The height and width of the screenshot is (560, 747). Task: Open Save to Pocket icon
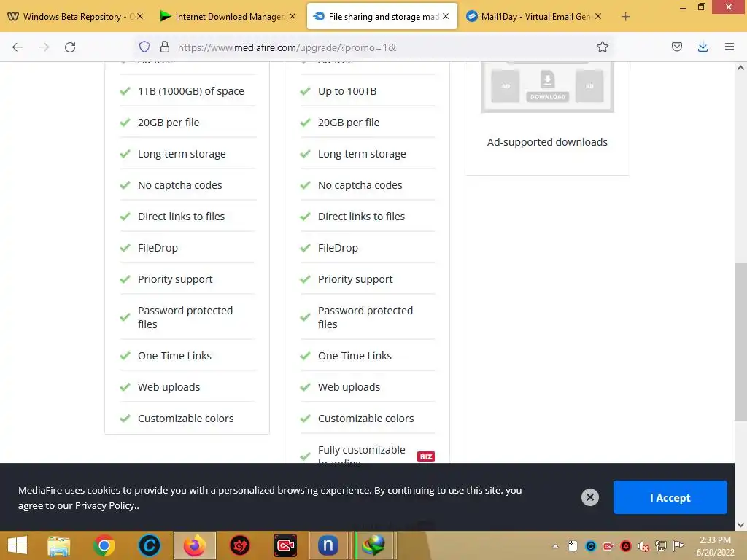[x=676, y=47]
